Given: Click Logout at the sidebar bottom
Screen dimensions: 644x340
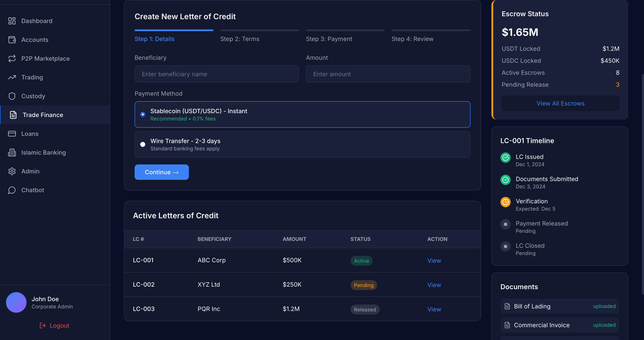Looking at the screenshot, I should (x=55, y=326).
